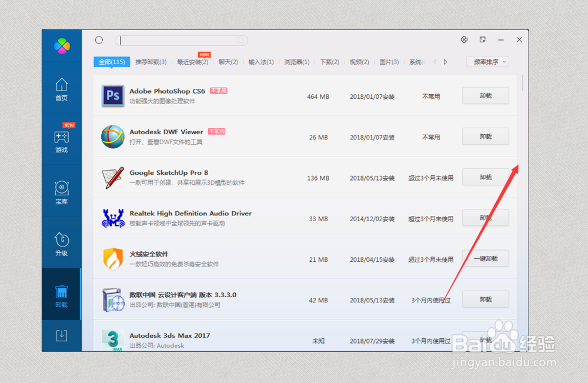This screenshot has height=383, width=588.
Task: Select Realtek High Definition Audio Driver title
Action: 191,213
